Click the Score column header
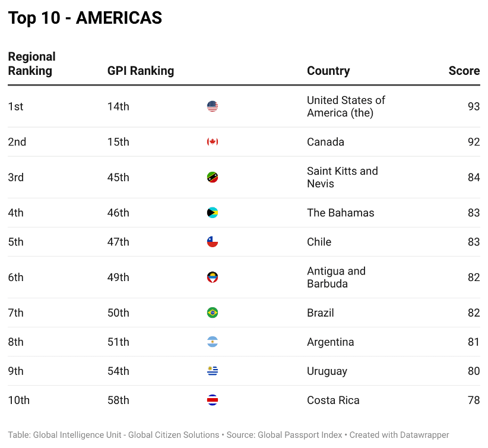Viewport: 488px width, 448px height. tap(464, 71)
